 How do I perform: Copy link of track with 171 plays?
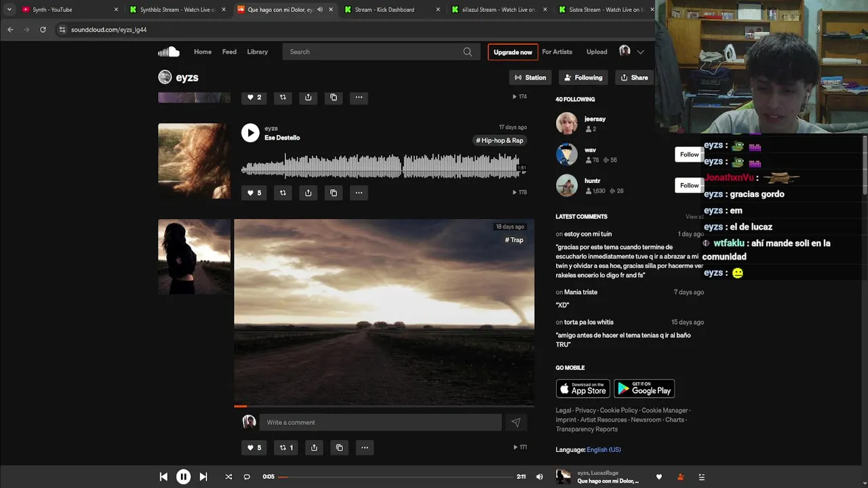(339, 447)
